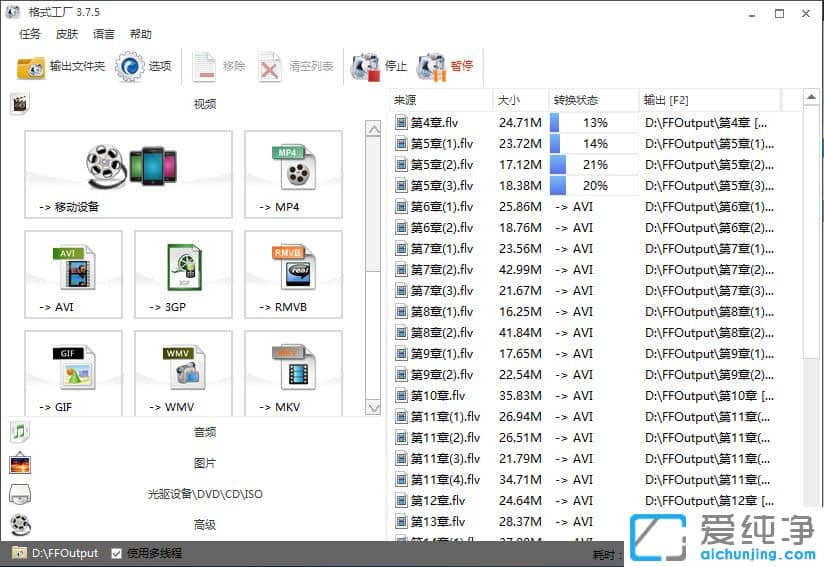The width and height of the screenshot is (824, 567).
Task: Select the 第6章(2).flv row
Action: point(585,228)
